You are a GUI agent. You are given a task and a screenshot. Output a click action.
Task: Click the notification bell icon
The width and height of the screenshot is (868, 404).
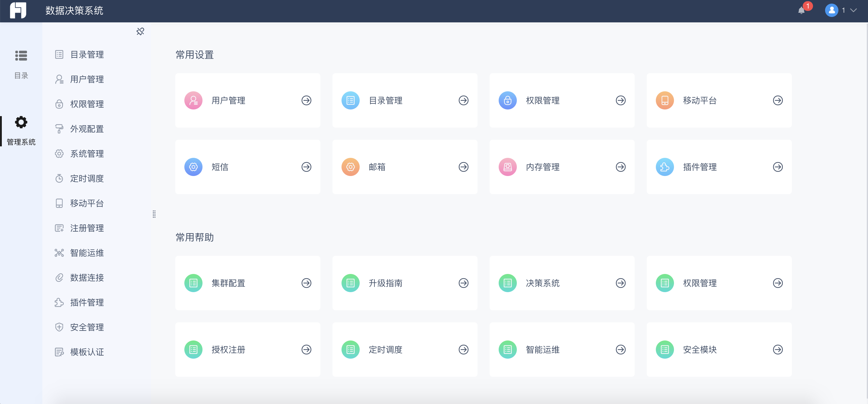[x=801, y=11]
